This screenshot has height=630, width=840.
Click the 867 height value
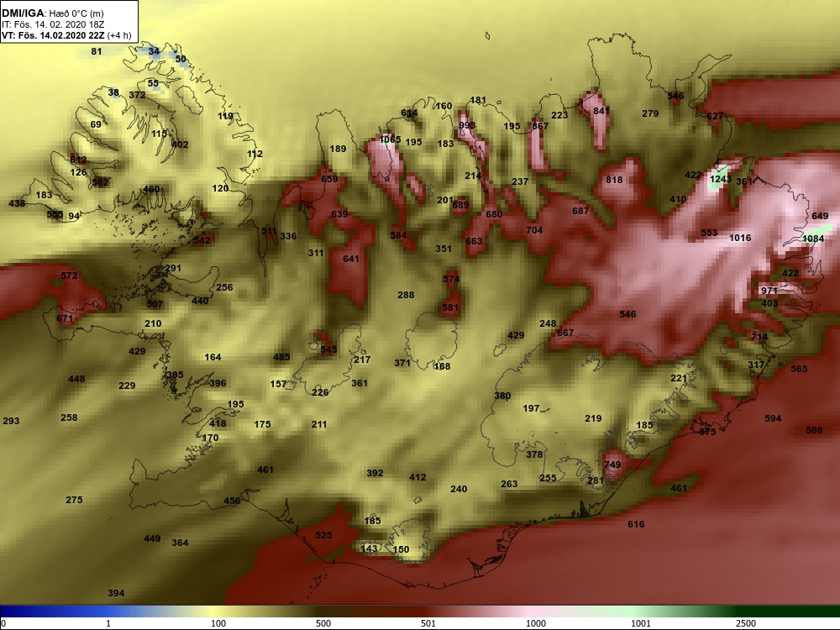coord(540,126)
